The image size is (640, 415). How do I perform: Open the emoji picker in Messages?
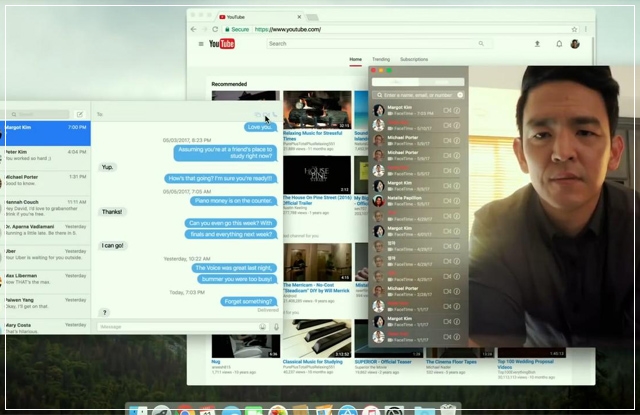coord(262,327)
